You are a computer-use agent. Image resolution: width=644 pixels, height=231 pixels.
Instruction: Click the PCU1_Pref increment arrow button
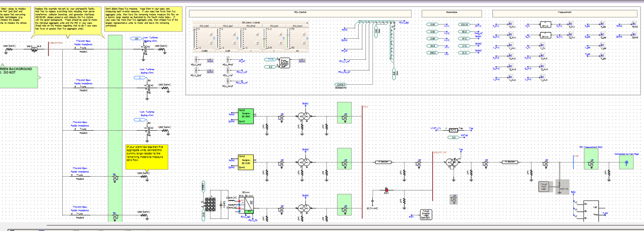click(211, 34)
